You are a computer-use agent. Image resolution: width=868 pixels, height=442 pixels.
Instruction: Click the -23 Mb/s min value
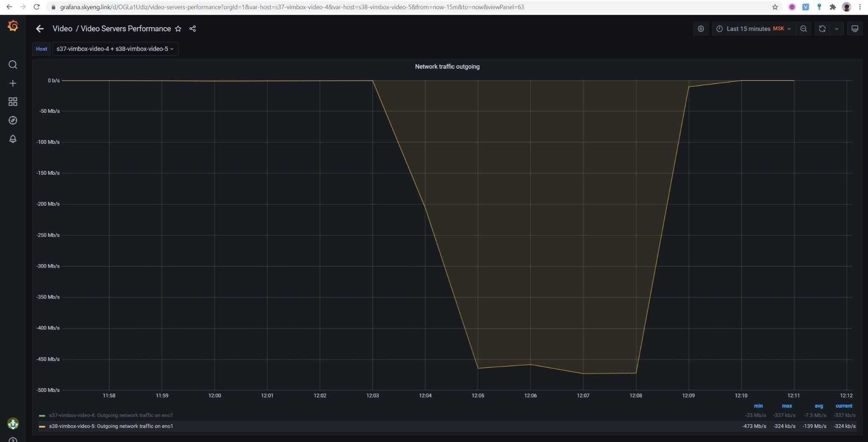[755, 415]
